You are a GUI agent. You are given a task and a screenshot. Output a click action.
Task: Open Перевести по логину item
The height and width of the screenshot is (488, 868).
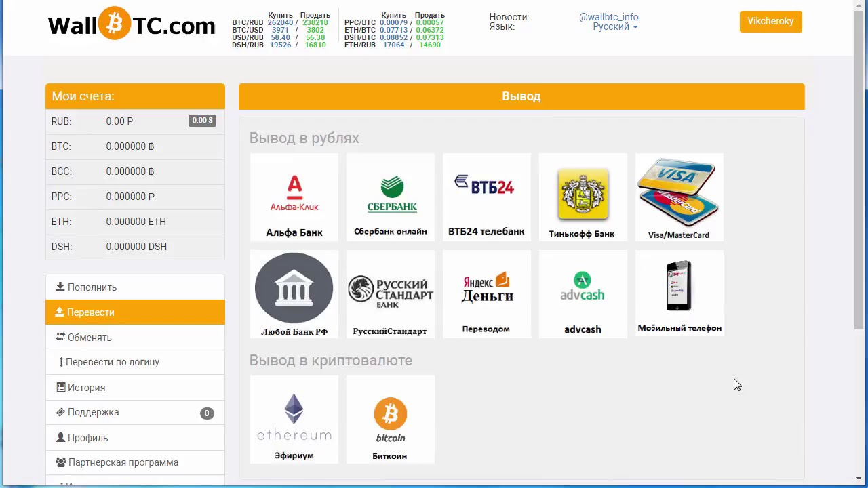(x=135, y=362)
